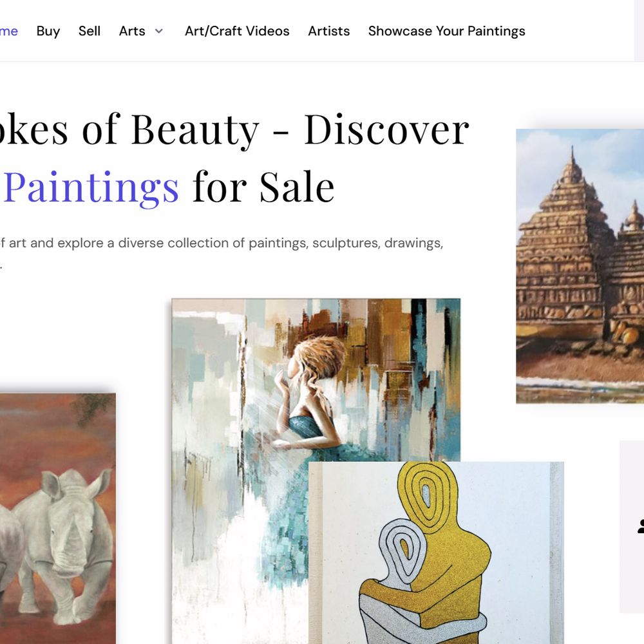Screen dimensions: 644x644
Task: Click the 'Beauty - Discover' headline text
Action: (x=300, y=130)
